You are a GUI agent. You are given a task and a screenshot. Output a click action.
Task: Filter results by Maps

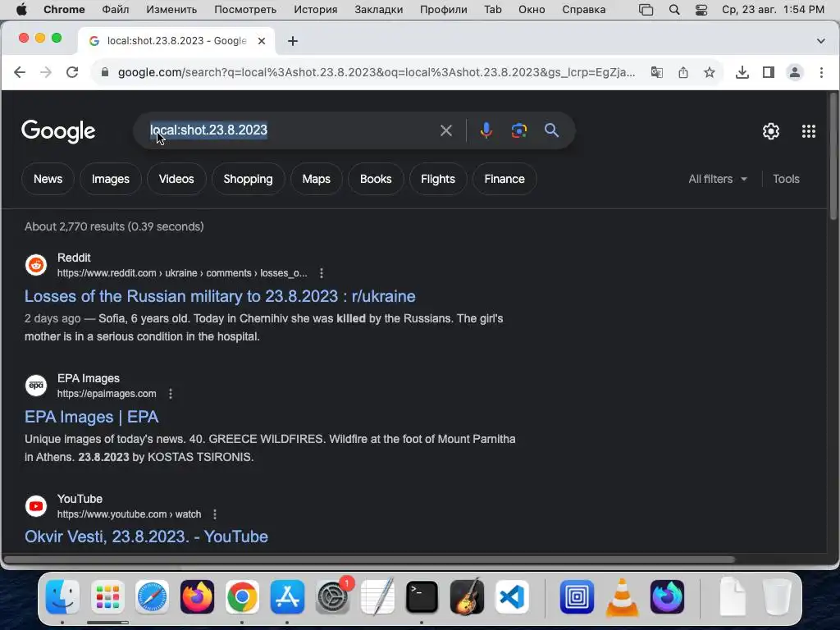(316, 179)
